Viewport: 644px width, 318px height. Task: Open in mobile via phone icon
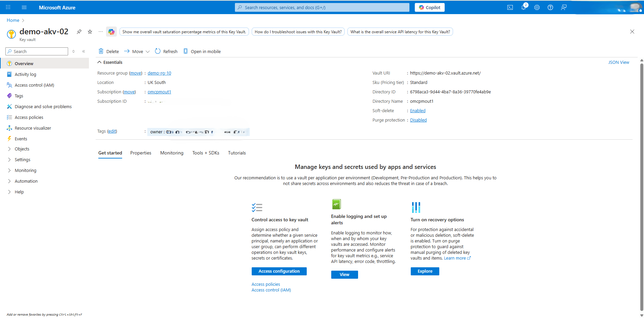(202, 51)
